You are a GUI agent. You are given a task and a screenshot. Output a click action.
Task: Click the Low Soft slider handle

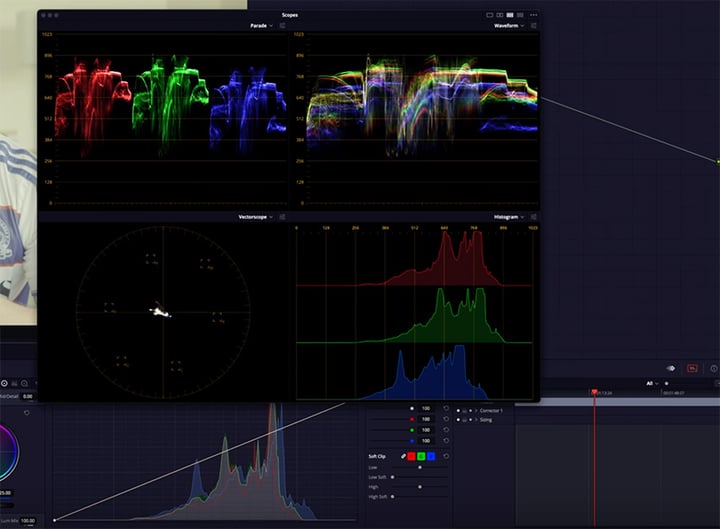392,477
